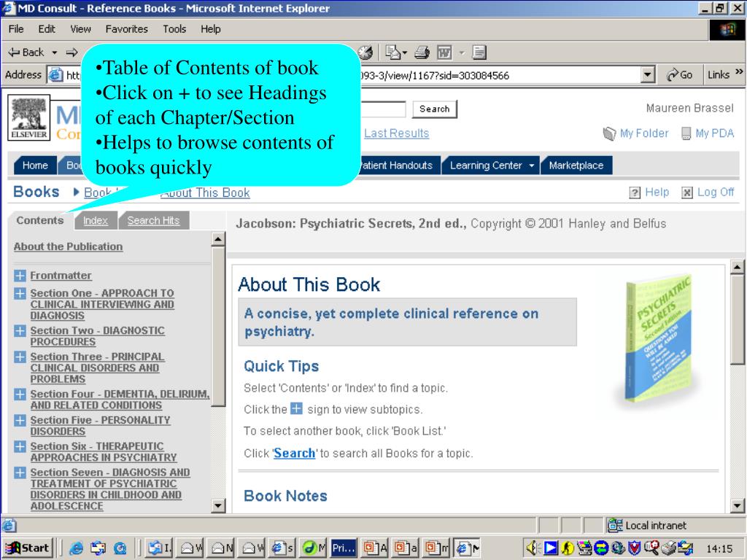Click the main pane scroll up arrow
747x560 pixels.
tap(737, 267)
